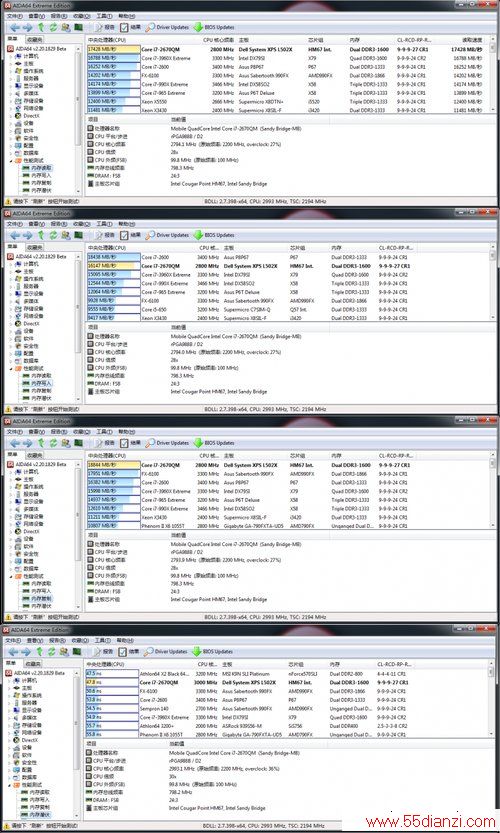Sort by 读取速度 column in the top window
This screenshot has width=500, height=833.
pyautogui.click(x=472, y=40)
